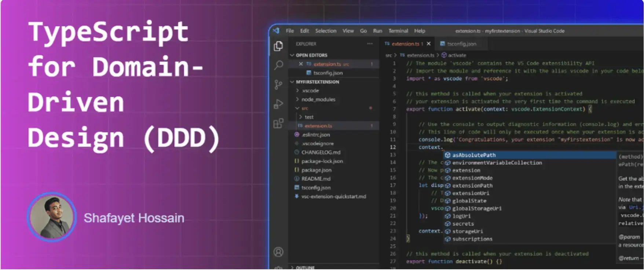Open vsc-extension-quickstart.md file
The image size is (644, 270).
click(333, 196)
